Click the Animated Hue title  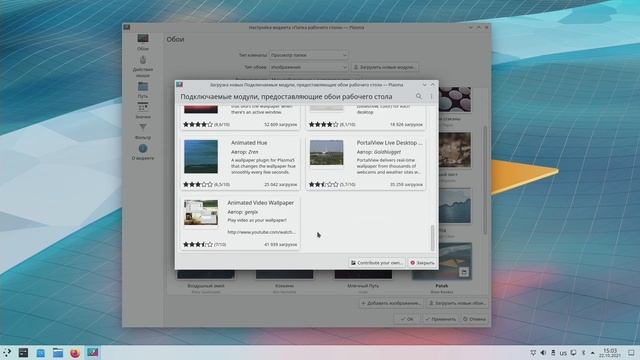pos(249,143)
